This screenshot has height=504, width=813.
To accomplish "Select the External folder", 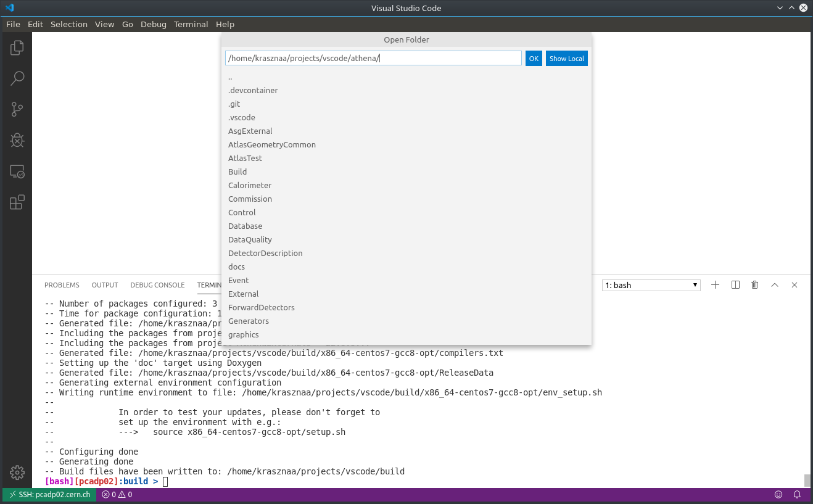I will click(x=406, y=294).
